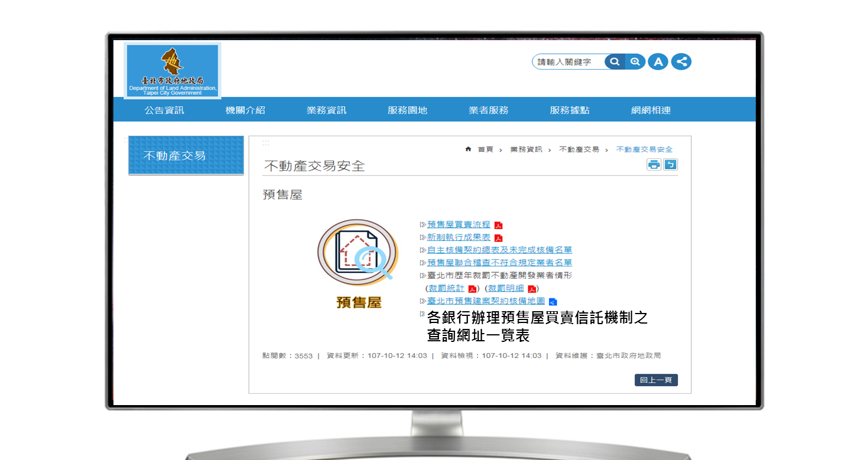Open the 公告資訊 menu
Viewport: 868px width, 460px height.
[x=164, y=110]
